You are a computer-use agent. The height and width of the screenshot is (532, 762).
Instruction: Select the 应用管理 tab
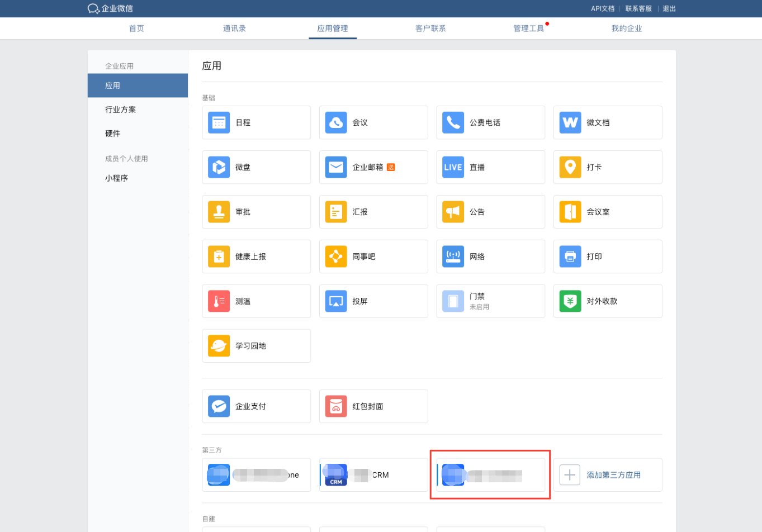333,28
